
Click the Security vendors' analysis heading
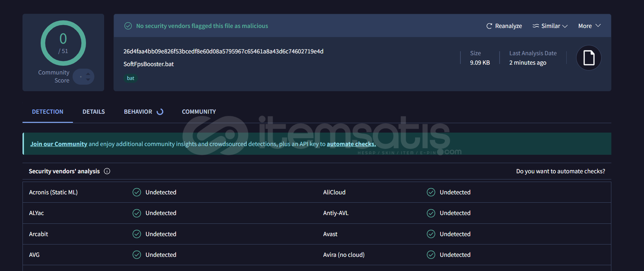click(x=64, y=171)
